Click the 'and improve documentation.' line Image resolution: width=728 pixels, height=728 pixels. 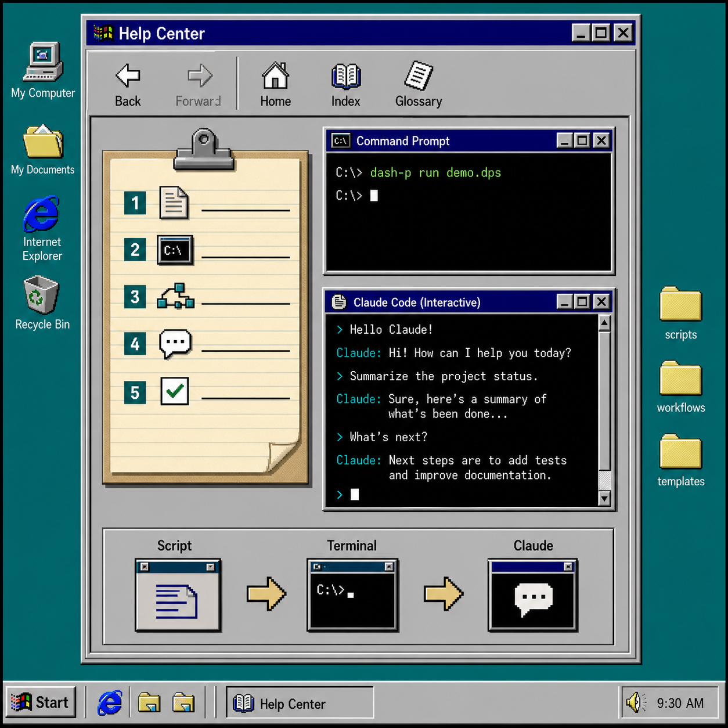(470, 475)
